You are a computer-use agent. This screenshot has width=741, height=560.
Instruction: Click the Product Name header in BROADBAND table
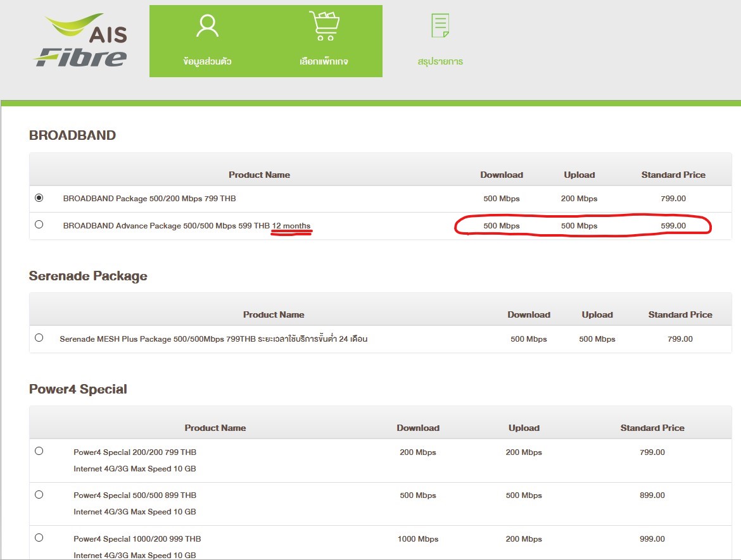[260, 175]
